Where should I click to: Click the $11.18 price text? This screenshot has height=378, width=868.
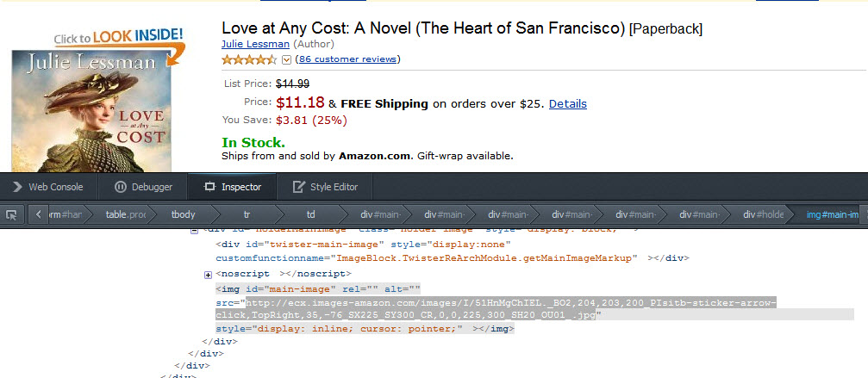pos(300,102)
